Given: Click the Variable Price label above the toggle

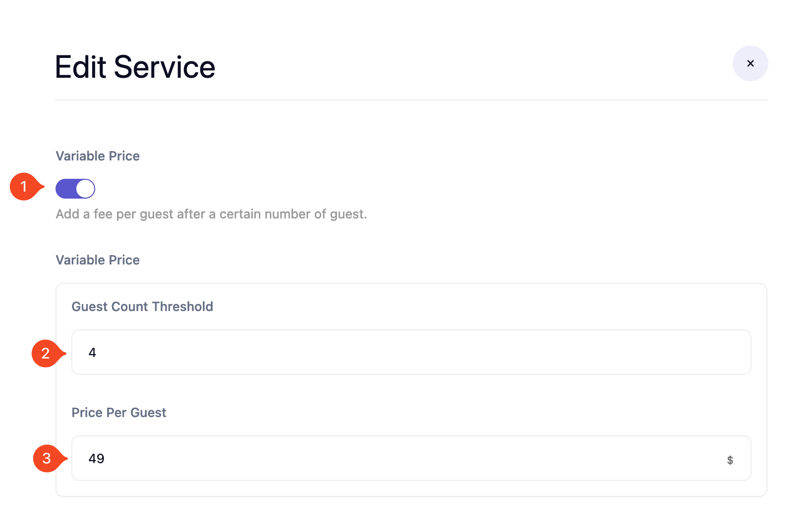Looking at the screenshot, I should tap(98, 156).
